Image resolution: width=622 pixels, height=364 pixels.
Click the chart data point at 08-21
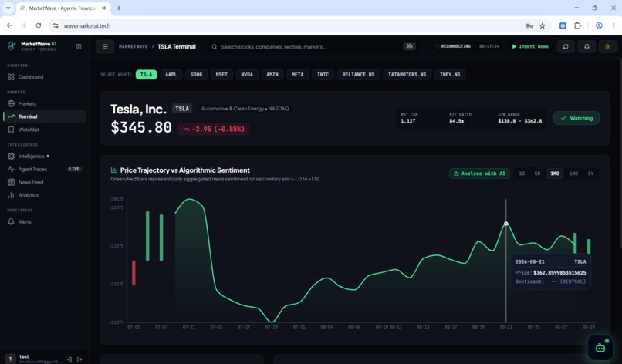click(x=505, y=224)
